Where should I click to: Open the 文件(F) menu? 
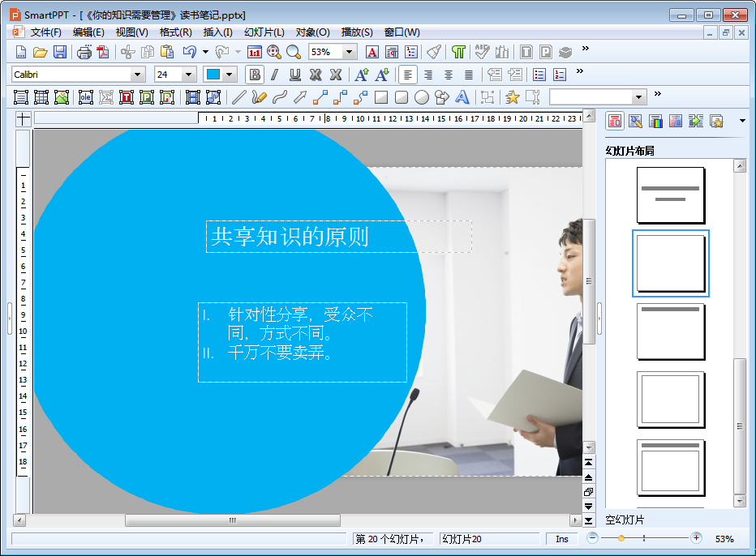[x=45, y=32]
